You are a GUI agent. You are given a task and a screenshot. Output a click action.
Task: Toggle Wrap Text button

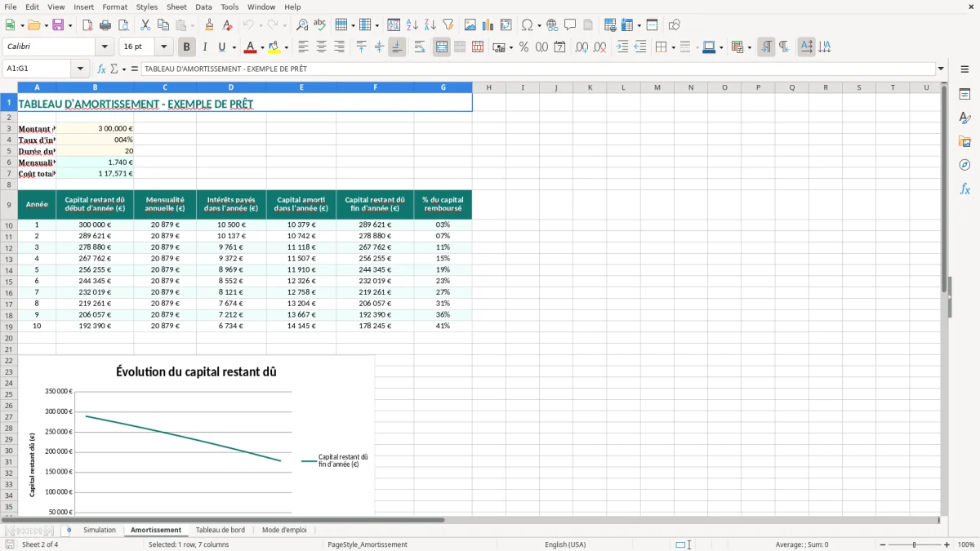coord(419,47)
